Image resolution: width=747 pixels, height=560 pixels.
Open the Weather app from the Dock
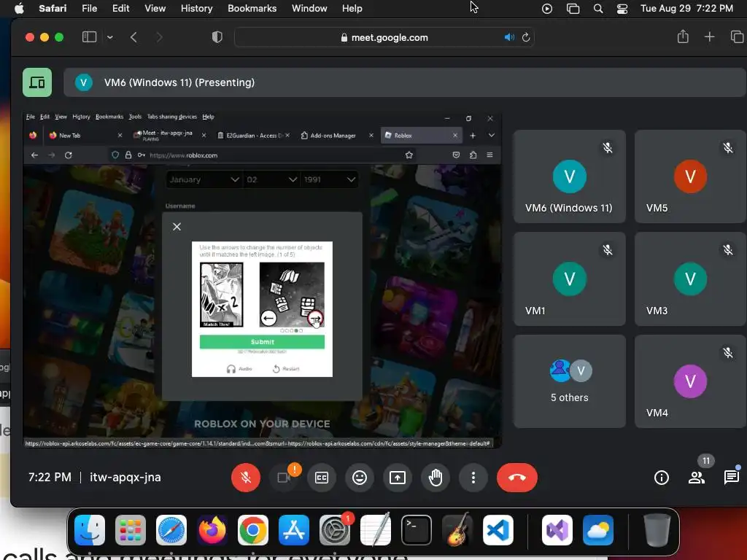click(598, 530)
